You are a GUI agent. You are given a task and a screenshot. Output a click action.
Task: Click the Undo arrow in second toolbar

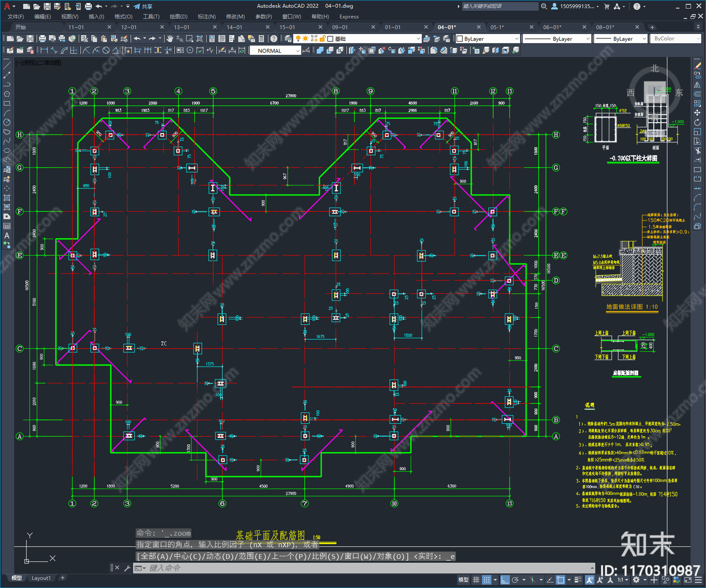tap(137, 39)
